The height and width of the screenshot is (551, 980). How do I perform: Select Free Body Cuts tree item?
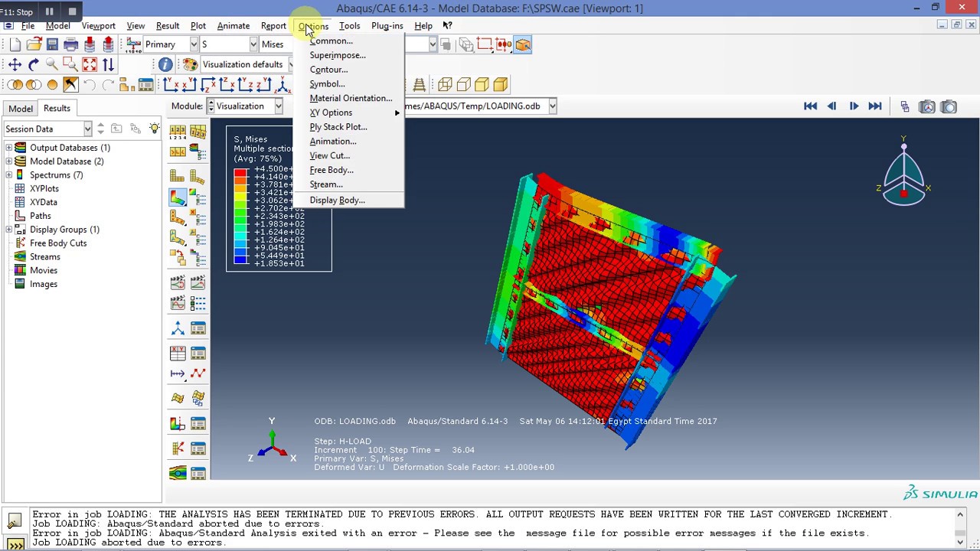[58, 243]
